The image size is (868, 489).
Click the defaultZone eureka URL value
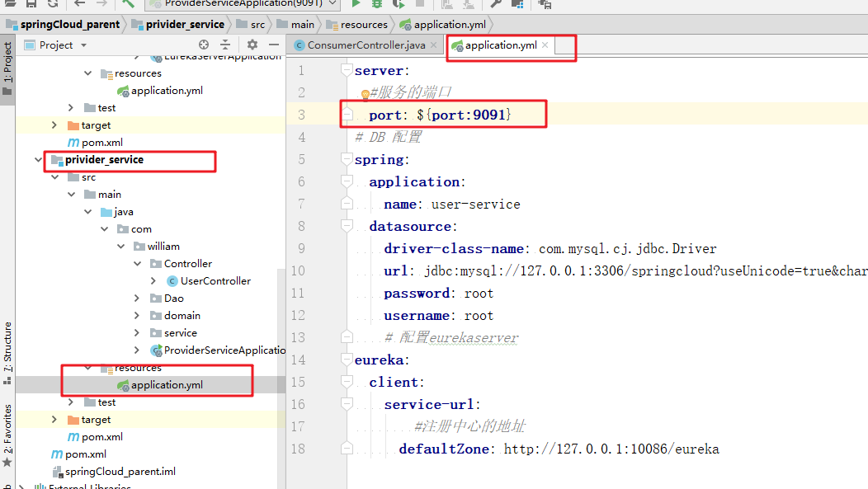coord(611,449)
